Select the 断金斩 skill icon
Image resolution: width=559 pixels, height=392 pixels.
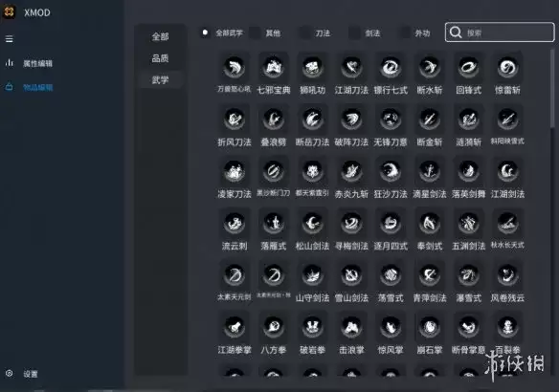point(430,119)
